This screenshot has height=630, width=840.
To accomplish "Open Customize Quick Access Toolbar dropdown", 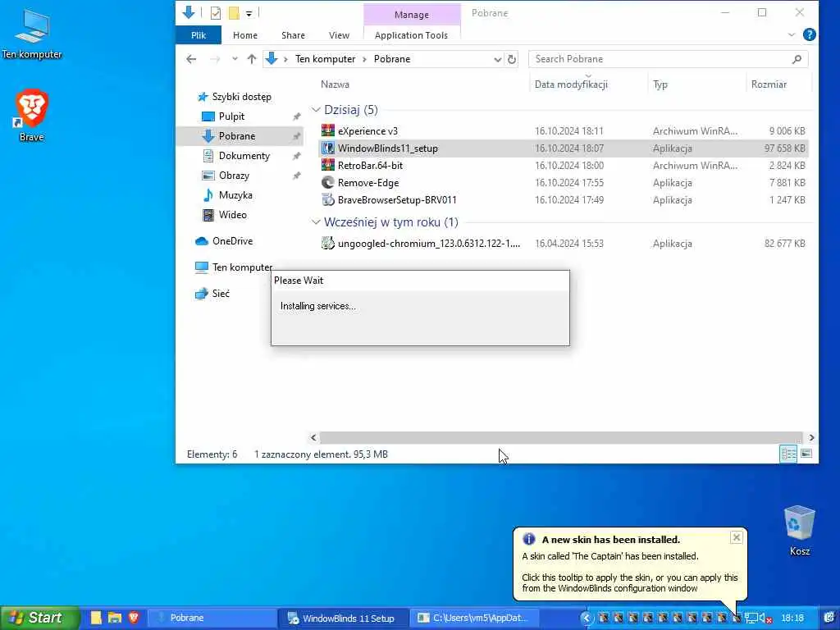I will coord(249,13).
